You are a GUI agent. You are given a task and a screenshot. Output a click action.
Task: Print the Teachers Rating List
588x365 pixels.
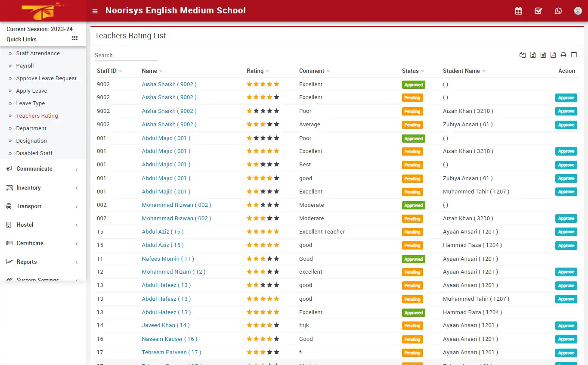point(563,55)
